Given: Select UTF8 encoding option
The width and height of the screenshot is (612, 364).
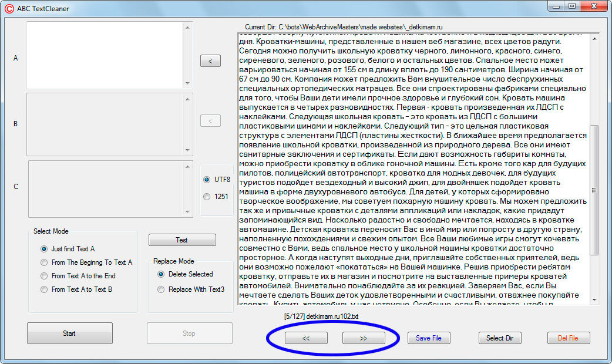Looking at the screenshot, I should tap(217, 180).
